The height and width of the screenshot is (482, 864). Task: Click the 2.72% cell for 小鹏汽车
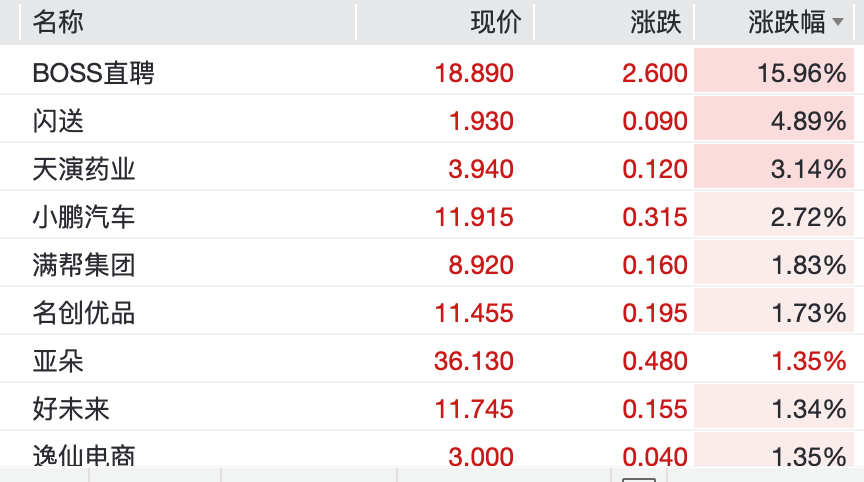point(774,216)
